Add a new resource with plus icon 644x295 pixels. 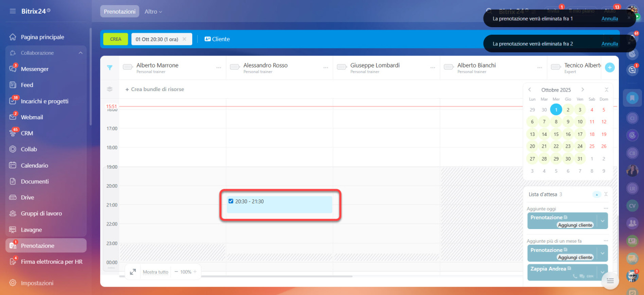point(609,67)
